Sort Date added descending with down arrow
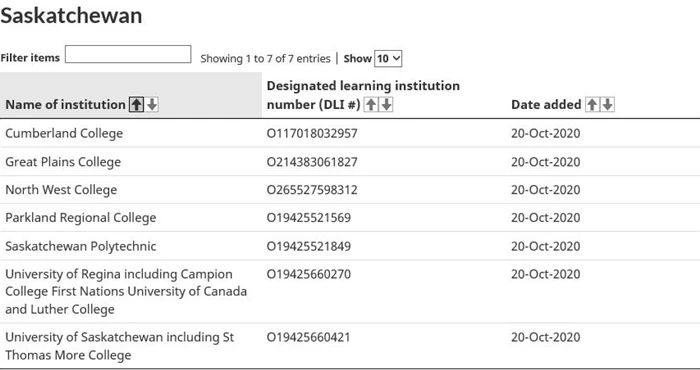Screen dimensions: 700x370 click(x=608, y=104)
